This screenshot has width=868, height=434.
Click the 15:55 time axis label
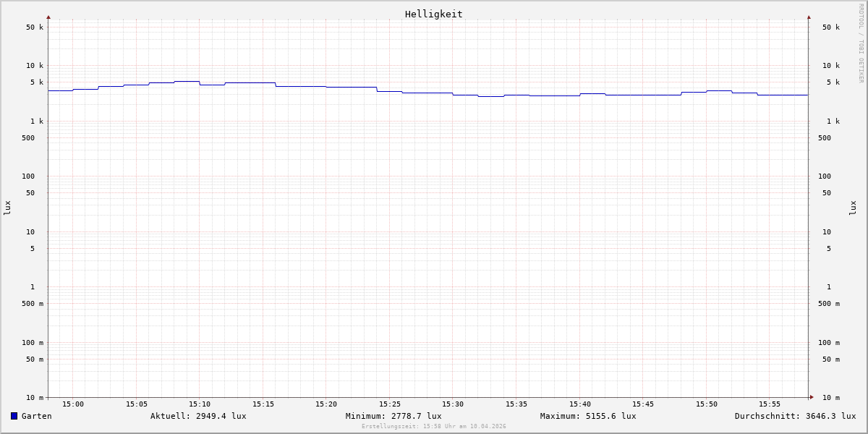[770, 404]
